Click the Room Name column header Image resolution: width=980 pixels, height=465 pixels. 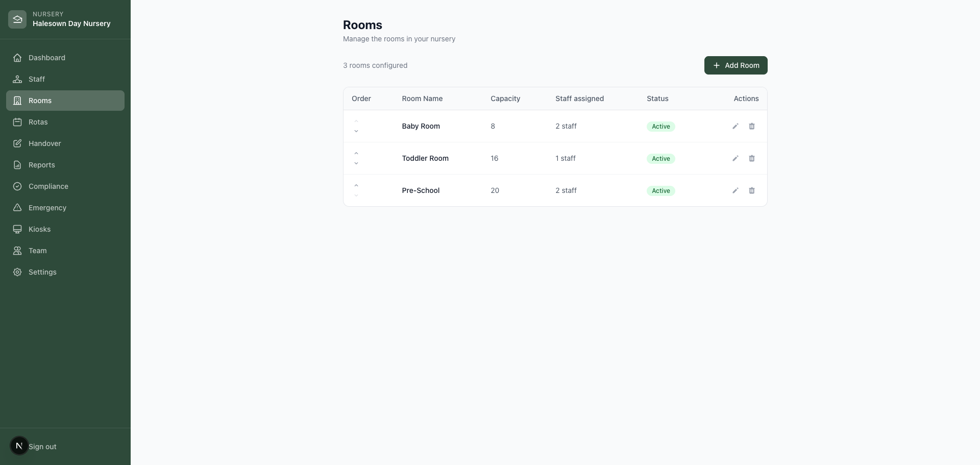point(422,99)
